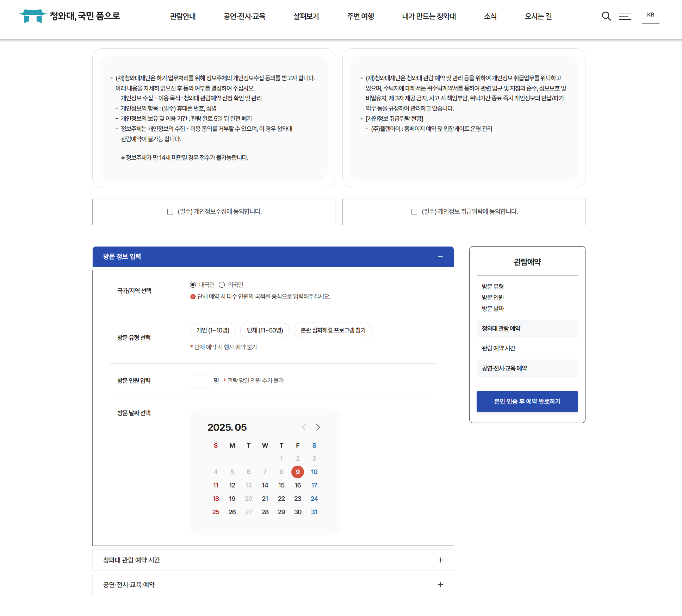Choose 단체 (11~50명) visit type

[x=265, y=330]
